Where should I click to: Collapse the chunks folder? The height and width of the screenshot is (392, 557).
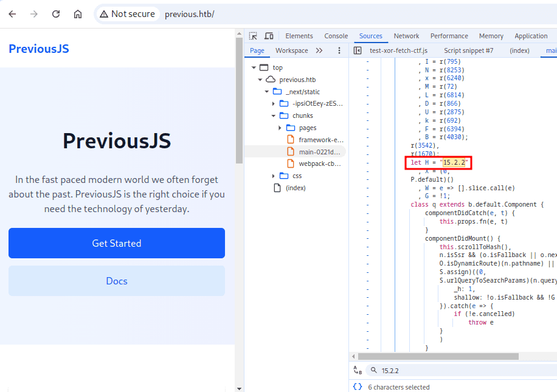(x=274, y=115)
